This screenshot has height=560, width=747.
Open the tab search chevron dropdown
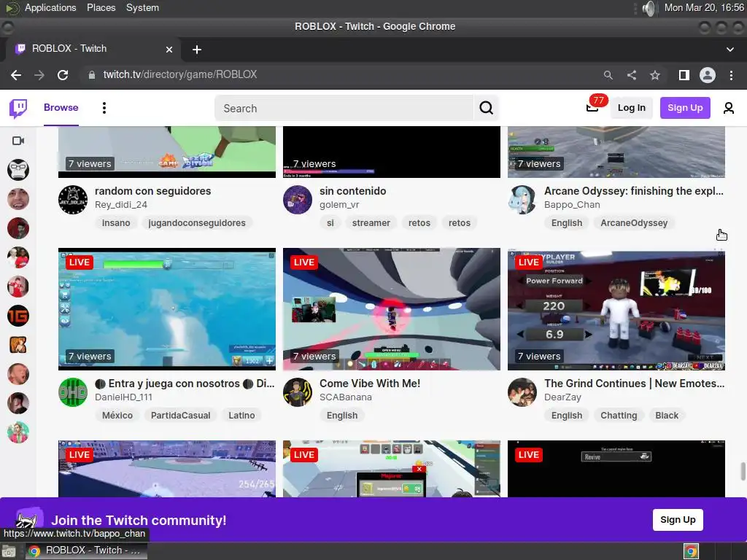pos(729,50)
